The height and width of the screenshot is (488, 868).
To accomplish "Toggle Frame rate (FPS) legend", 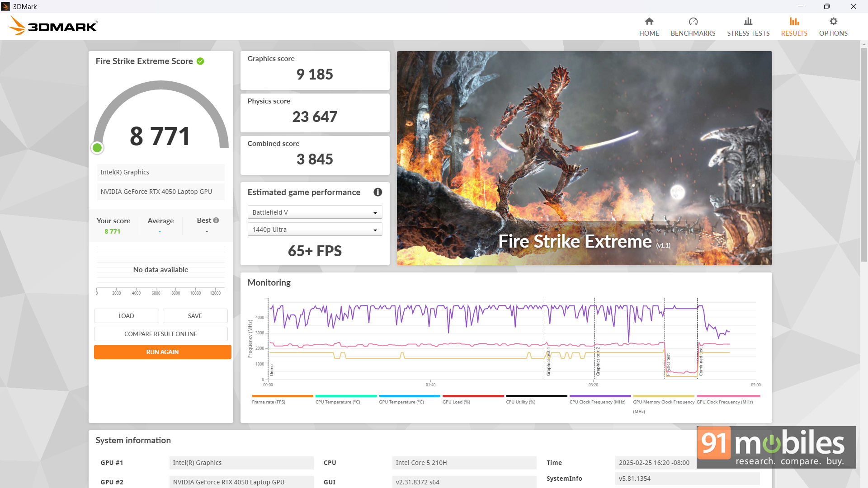I will [282, 399].
